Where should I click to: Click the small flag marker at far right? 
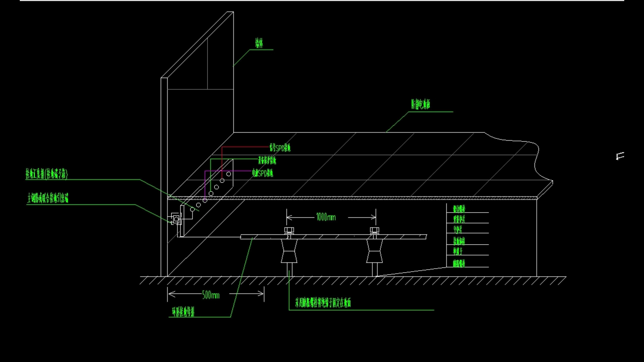click(620, 156)
